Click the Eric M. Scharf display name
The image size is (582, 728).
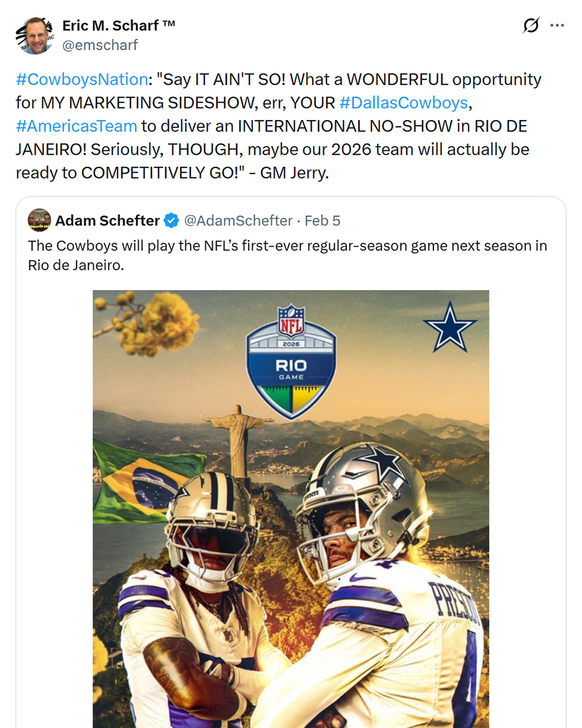point(118,25)
